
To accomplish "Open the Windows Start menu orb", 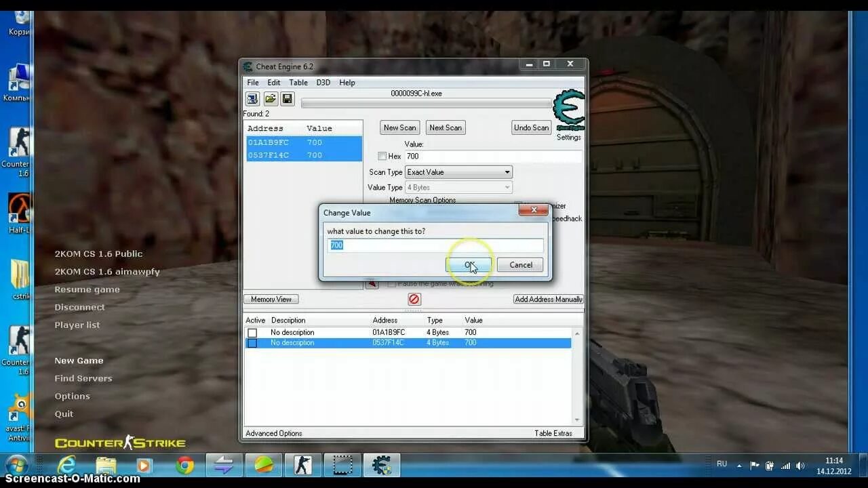I will tap(16, 466).
